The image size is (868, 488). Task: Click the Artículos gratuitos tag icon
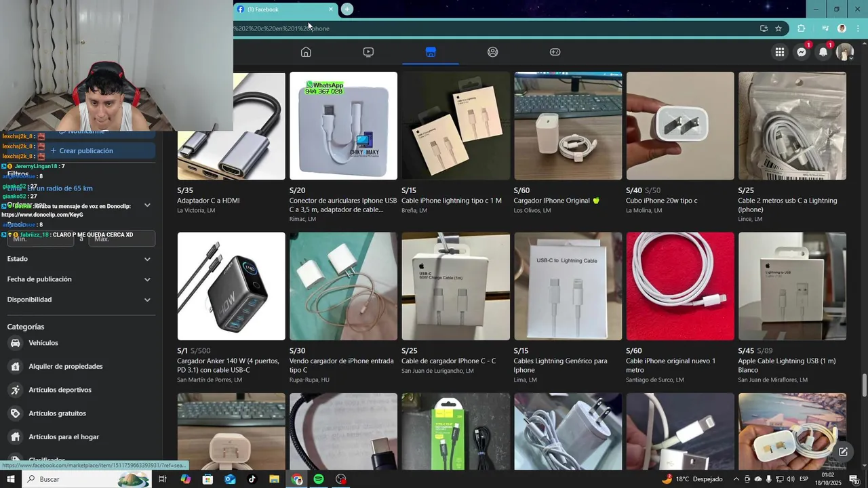(15, 413)
